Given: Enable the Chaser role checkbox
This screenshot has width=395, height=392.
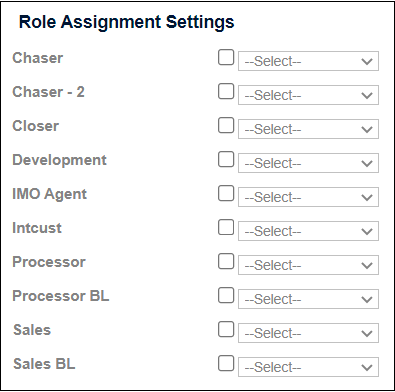Looking at the screenshot, I should (226, 57).
